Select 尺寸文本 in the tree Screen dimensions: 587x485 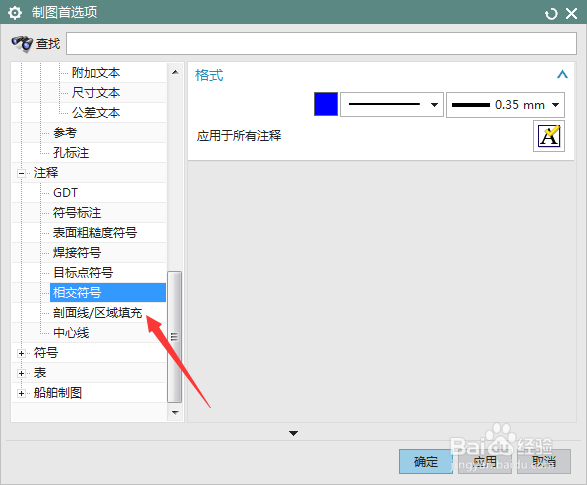click(x=96, y=92)
